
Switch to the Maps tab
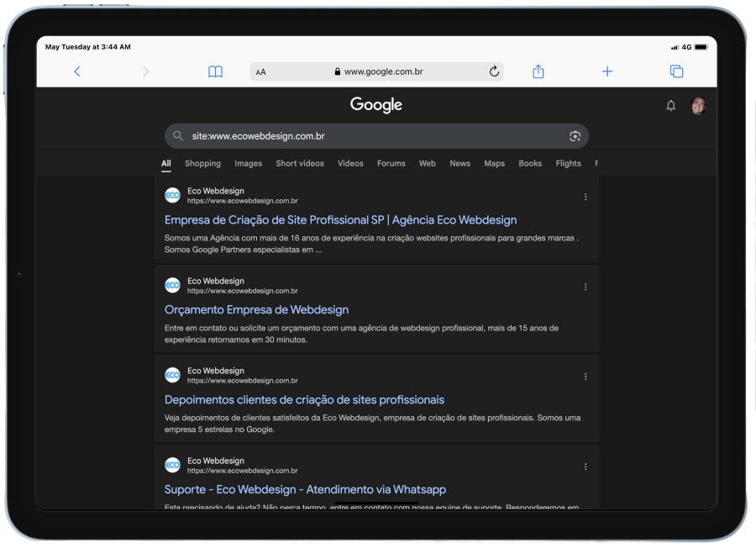[494, 163]
